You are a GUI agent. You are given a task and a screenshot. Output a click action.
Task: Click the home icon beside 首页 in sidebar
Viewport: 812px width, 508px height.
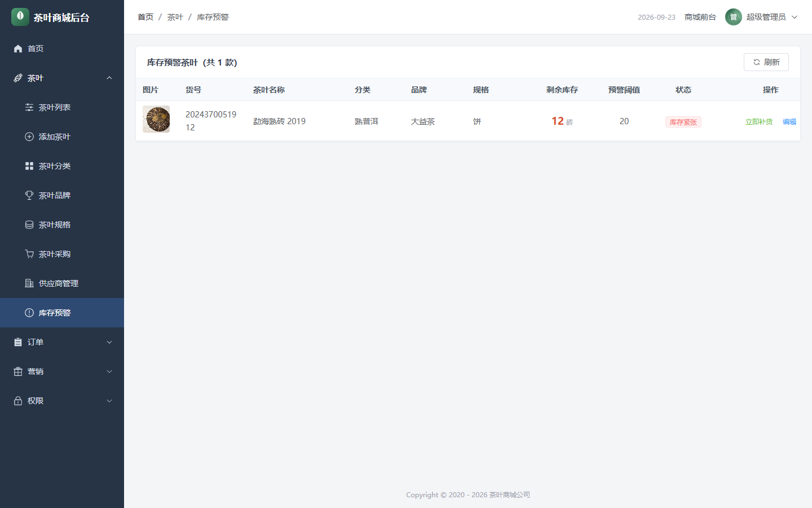tap(18, 49)
